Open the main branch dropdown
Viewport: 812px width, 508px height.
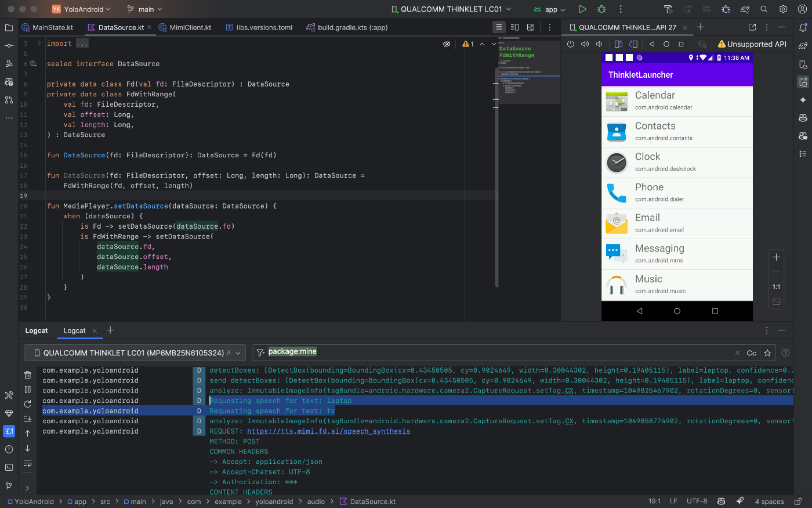pos(145,9)
